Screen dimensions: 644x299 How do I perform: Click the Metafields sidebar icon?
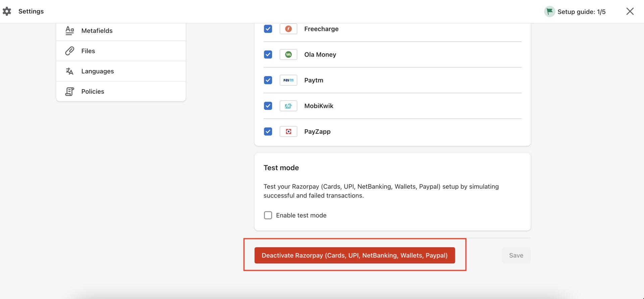tap(69, 31)
